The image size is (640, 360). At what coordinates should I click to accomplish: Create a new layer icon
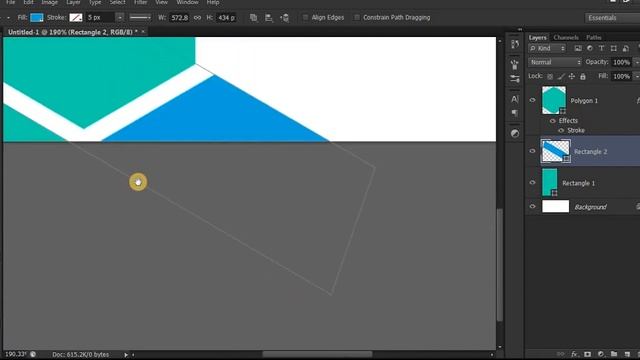click(627, 354)
